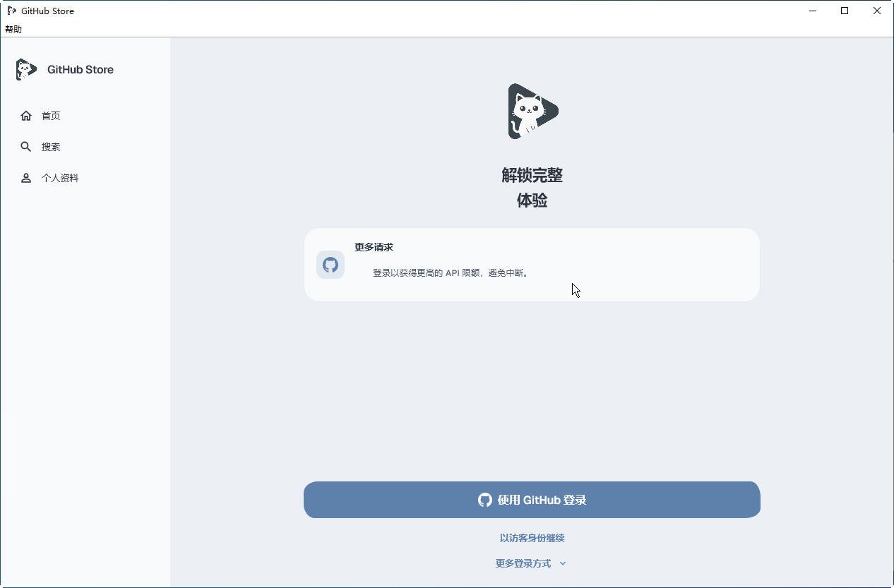
Task: Sign in with 使用 GitHub 登录 button
Action: pyautogui.click(x=532, y=500)
